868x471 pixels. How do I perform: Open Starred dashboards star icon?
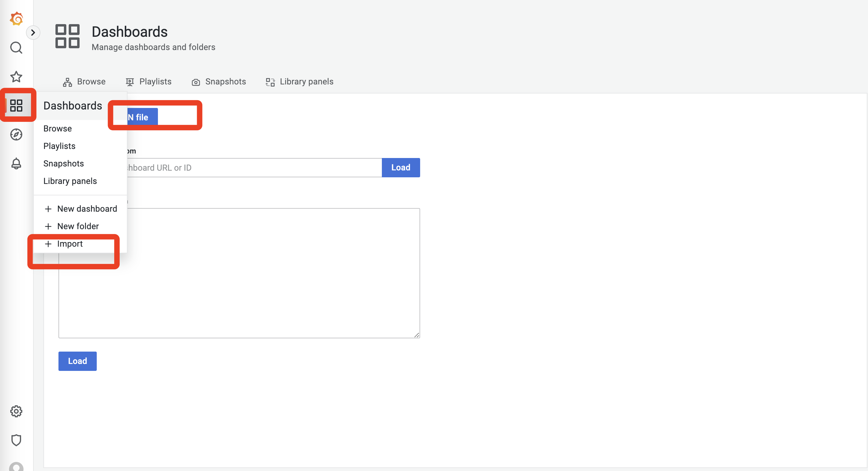[16, 77]
